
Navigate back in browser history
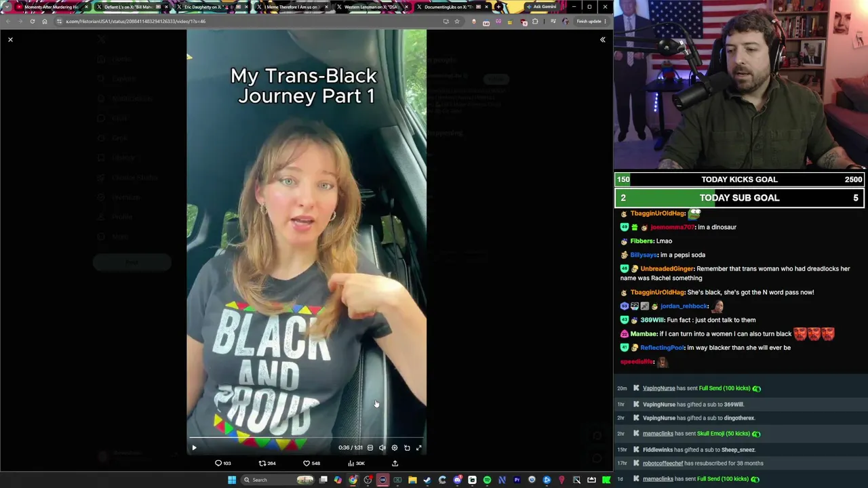click(x=8, y=21)
